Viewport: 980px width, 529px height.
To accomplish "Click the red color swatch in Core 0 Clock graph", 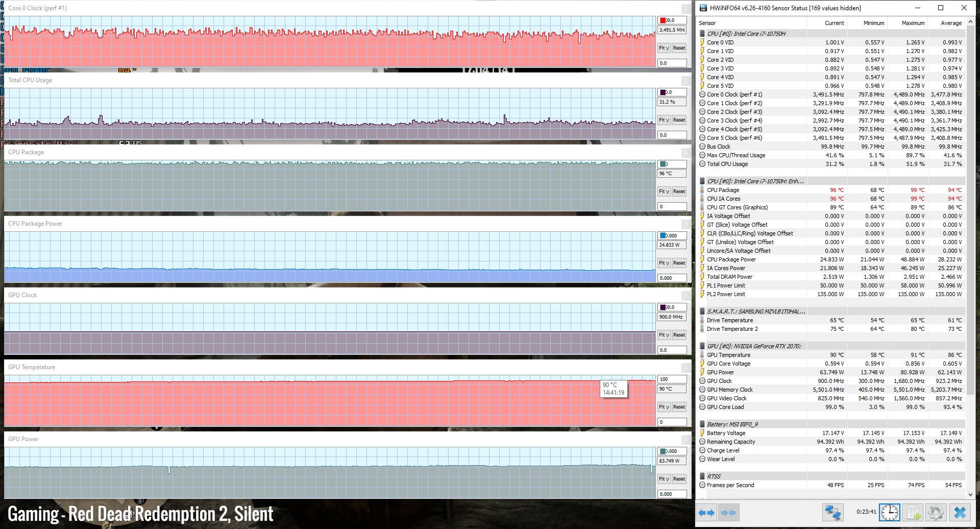I will 663,20.
